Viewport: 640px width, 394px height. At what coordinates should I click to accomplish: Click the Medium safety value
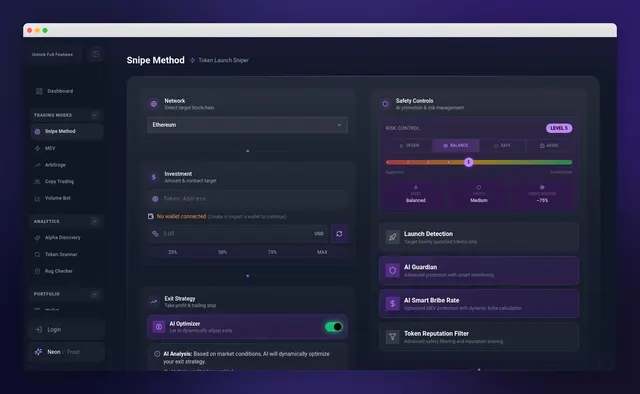[x=479, y=200]
